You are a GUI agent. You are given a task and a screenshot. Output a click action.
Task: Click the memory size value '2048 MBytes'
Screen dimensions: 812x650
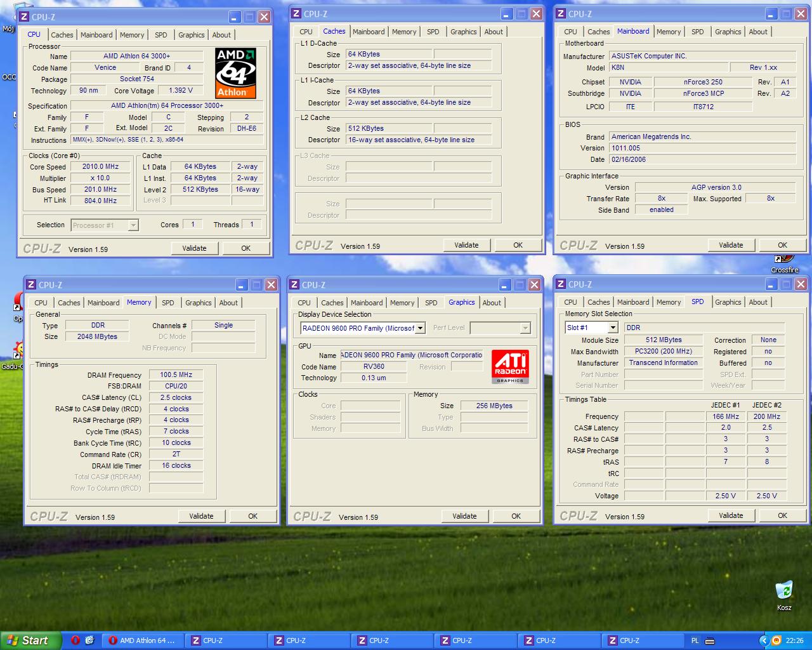click(97, 336)
